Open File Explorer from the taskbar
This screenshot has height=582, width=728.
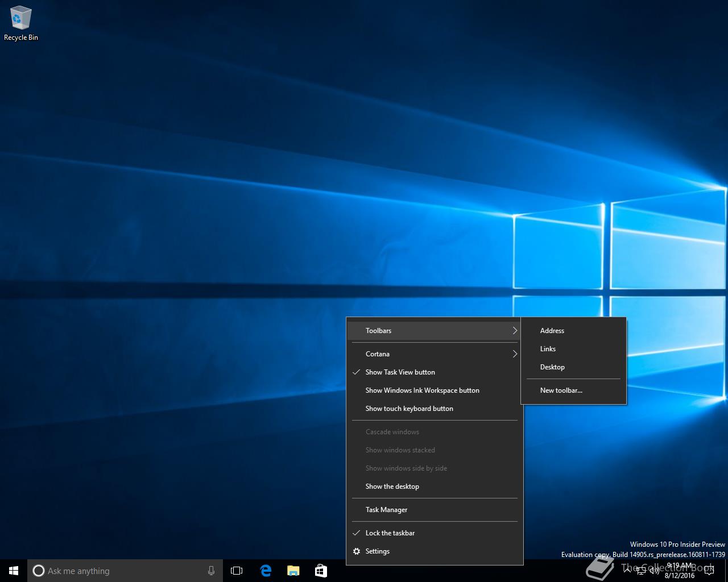[x=293, y=571]
